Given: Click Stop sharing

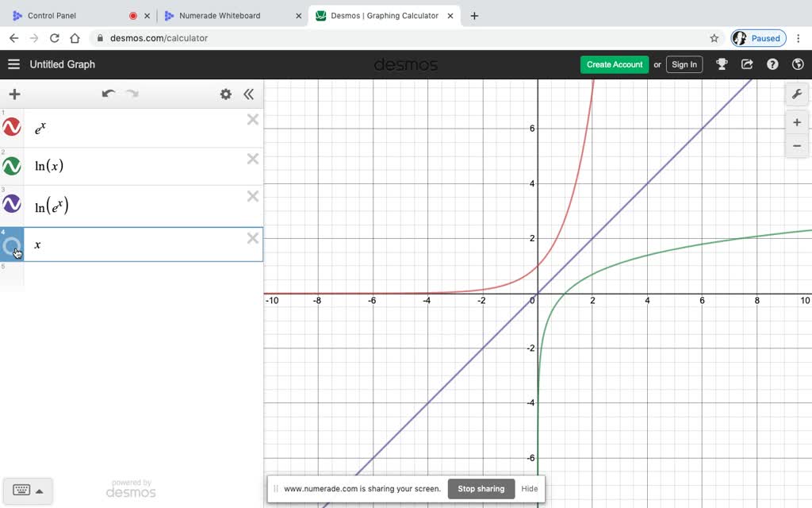Looking at the screenshot, I should tap(481, 489).
